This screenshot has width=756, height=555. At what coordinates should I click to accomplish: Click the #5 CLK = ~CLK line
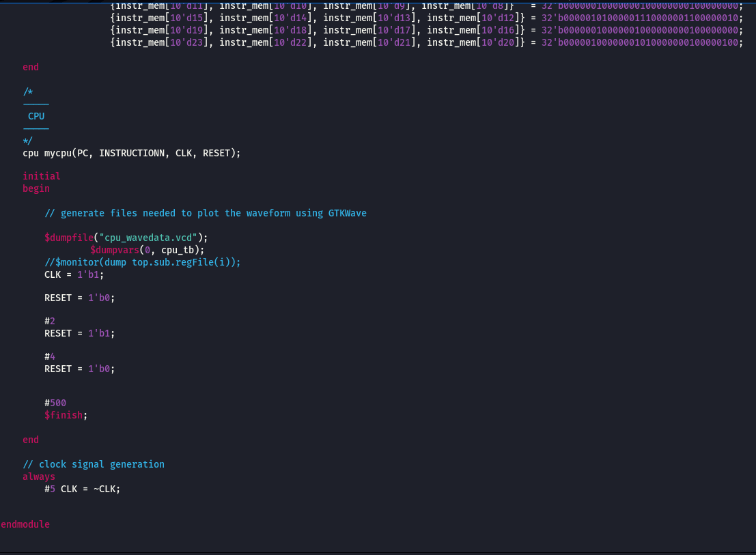pyautogui.click(x=83, y=489)
